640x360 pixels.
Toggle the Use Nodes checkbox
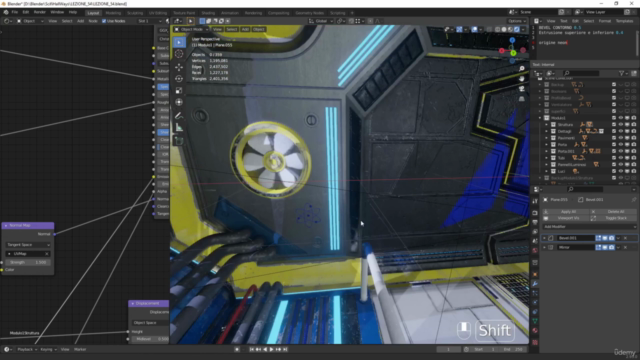coord(104,21)
